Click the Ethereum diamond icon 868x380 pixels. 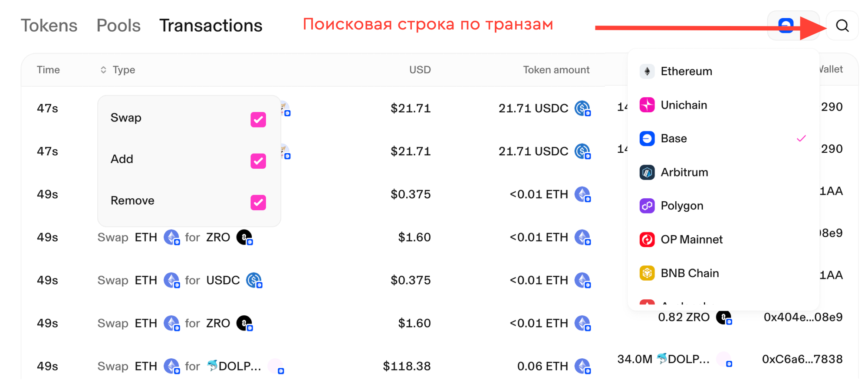pyautogui.click(x=647, y=71)
